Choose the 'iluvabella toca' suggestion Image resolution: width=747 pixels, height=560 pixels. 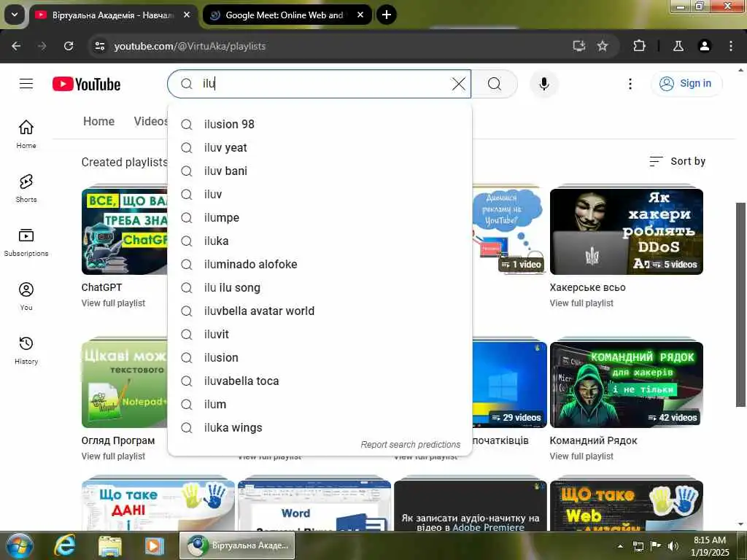320,381
